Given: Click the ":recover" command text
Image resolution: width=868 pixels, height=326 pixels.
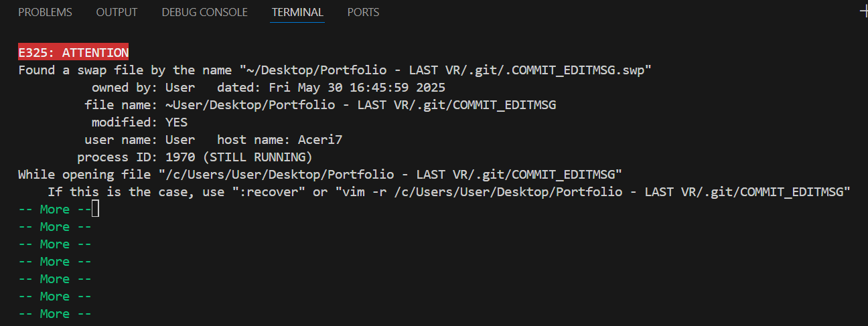Looking at the screenshot, I should coord(282,192).
